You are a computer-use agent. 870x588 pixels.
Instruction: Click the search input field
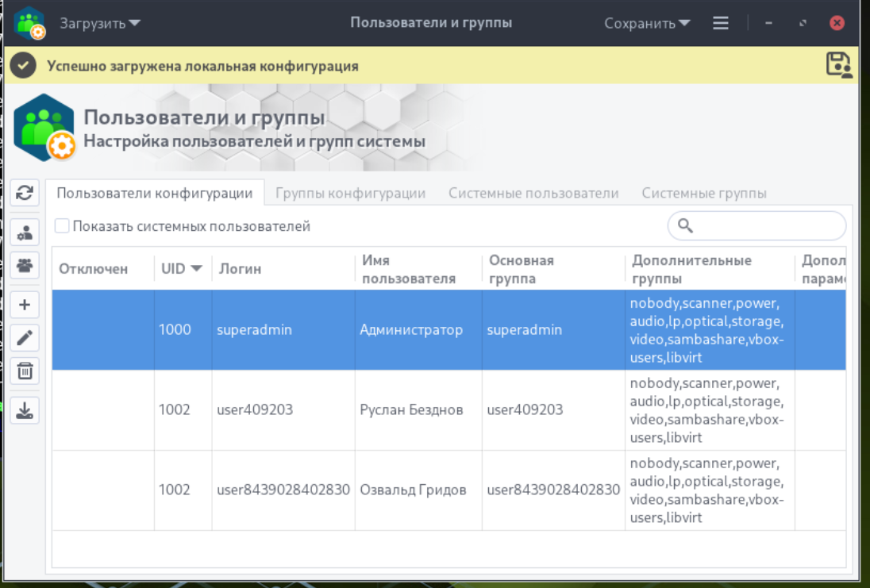756,226
